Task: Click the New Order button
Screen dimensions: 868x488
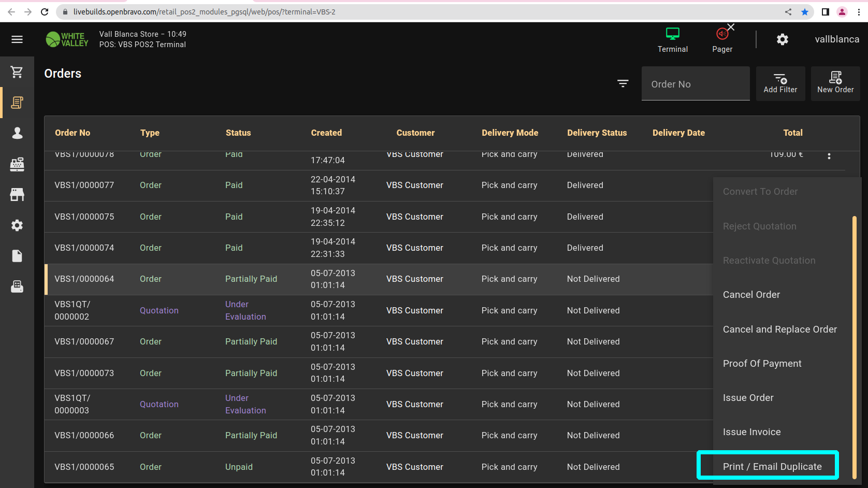Action: [x=835, y=83]
